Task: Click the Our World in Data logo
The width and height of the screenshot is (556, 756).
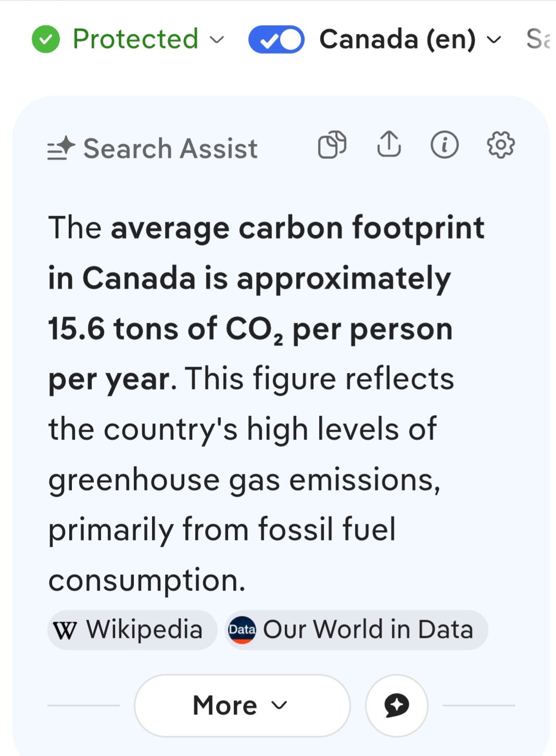Action: pyautogui.click(x=242, y=630)
